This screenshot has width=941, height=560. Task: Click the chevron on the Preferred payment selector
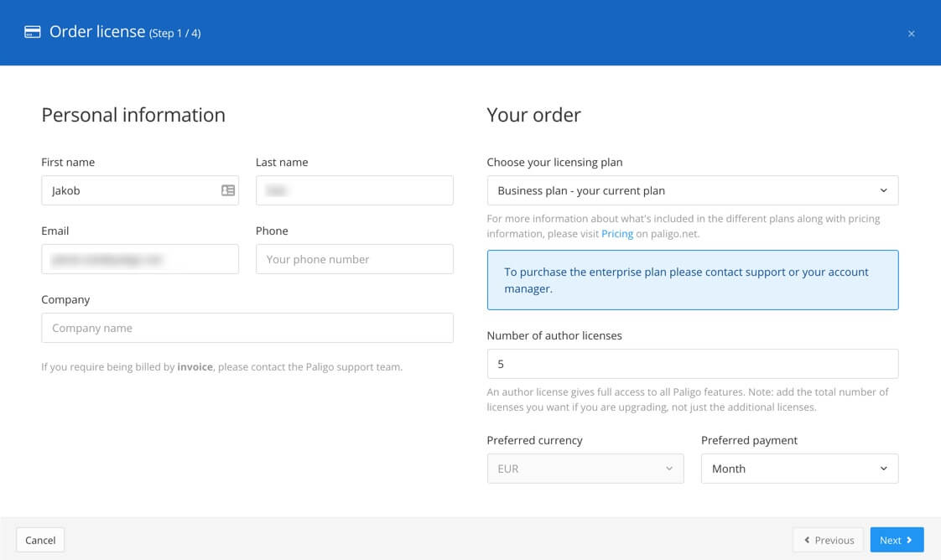tap(884, 469)
